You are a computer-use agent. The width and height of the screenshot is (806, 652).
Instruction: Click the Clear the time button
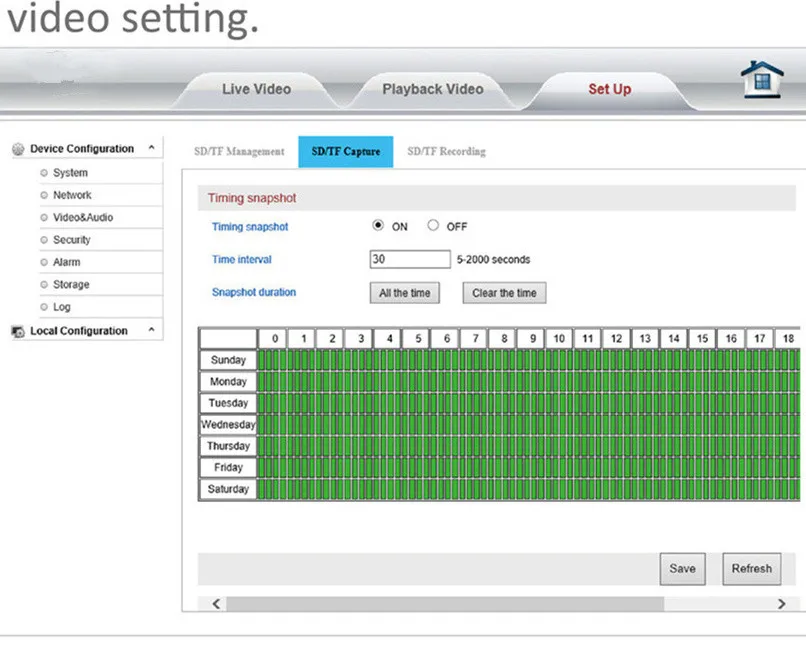tap(504, 293)
